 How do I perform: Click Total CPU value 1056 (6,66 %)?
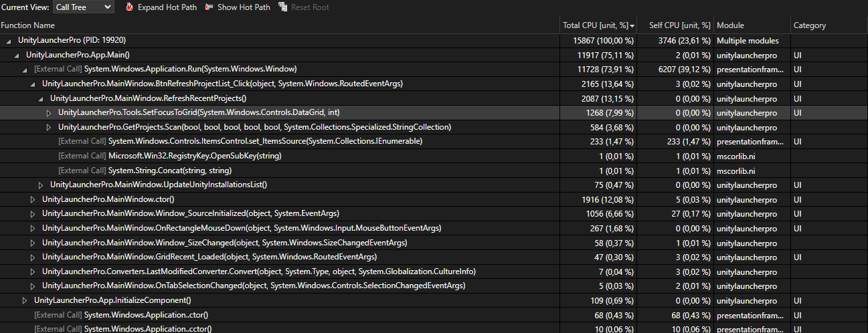pyautogui.click(x=610, y=213)
